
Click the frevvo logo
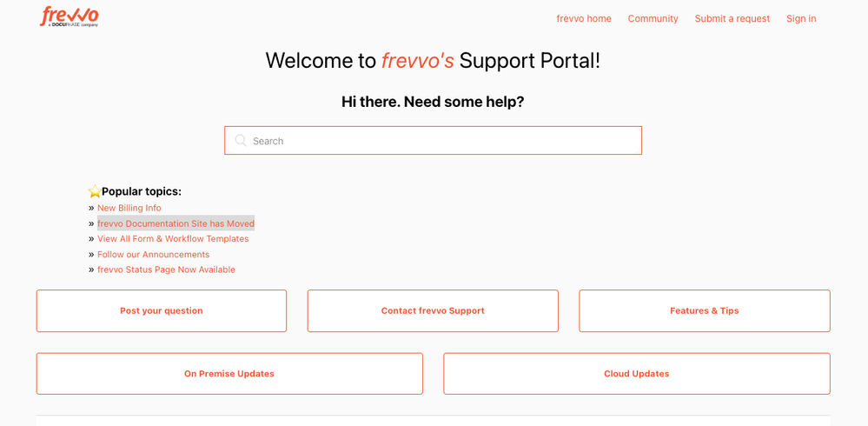click(70, 17)
